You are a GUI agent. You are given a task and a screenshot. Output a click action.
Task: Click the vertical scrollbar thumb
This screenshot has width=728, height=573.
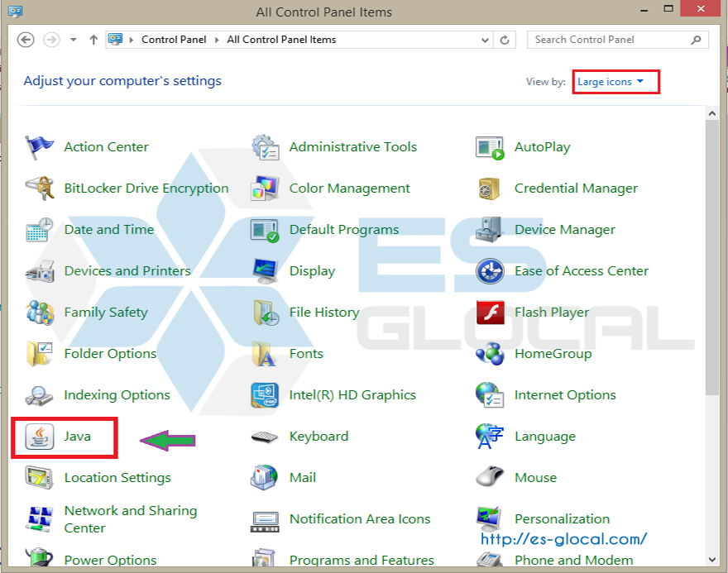point(712,257)
